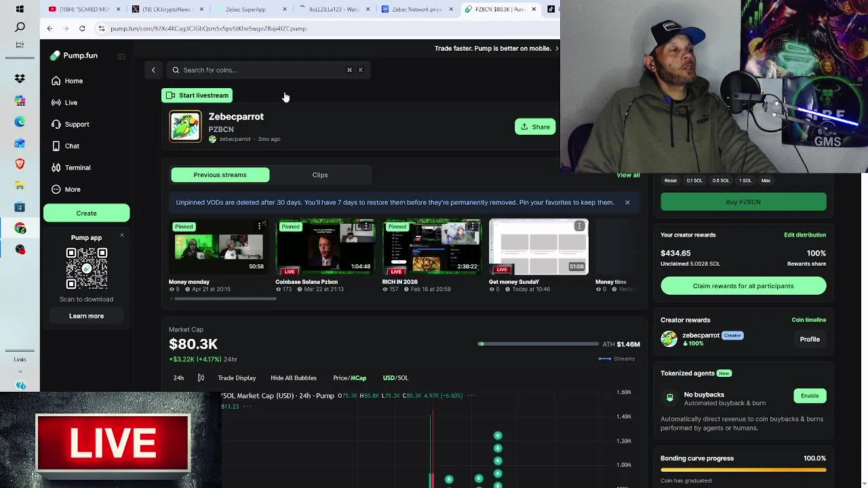Click the green Create button

click(x=86, y=213)
